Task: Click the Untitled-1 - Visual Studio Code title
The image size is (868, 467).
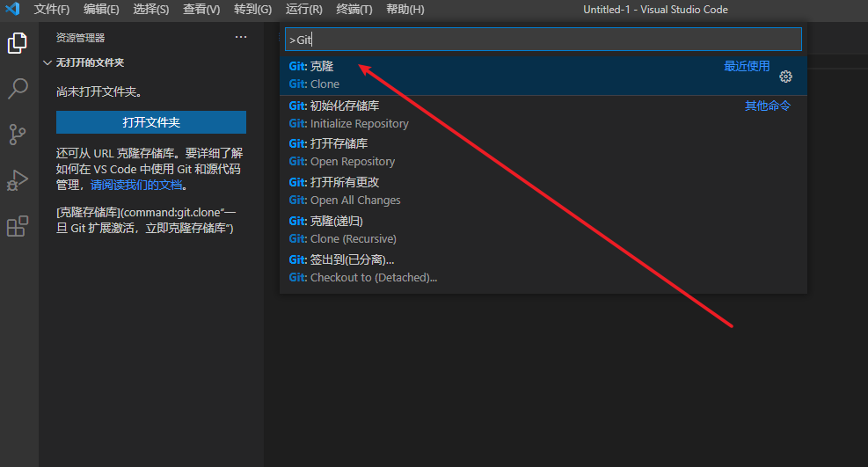Action: click(655, 10)
